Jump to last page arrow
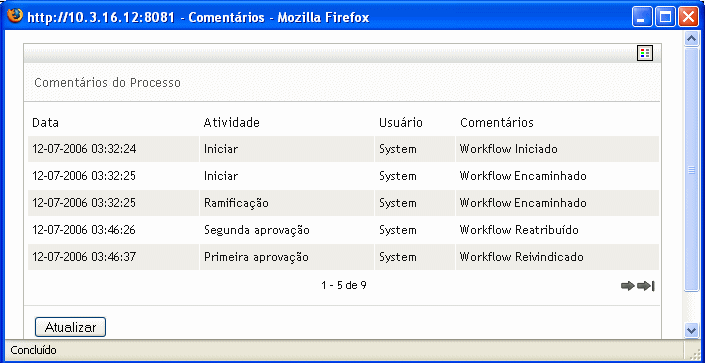705x363 pixels. pyautogui.click(x=646, y=286)
